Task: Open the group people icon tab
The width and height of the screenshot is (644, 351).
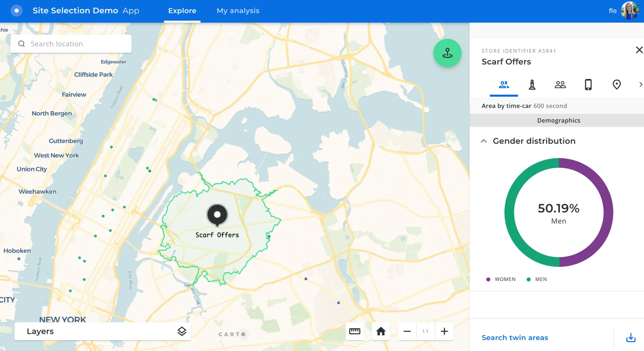Action: point(560,85)
